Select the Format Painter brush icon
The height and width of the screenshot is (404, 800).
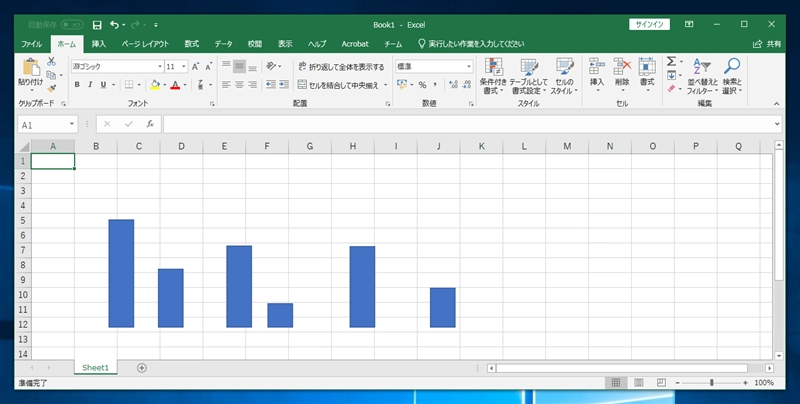point(53,89)
